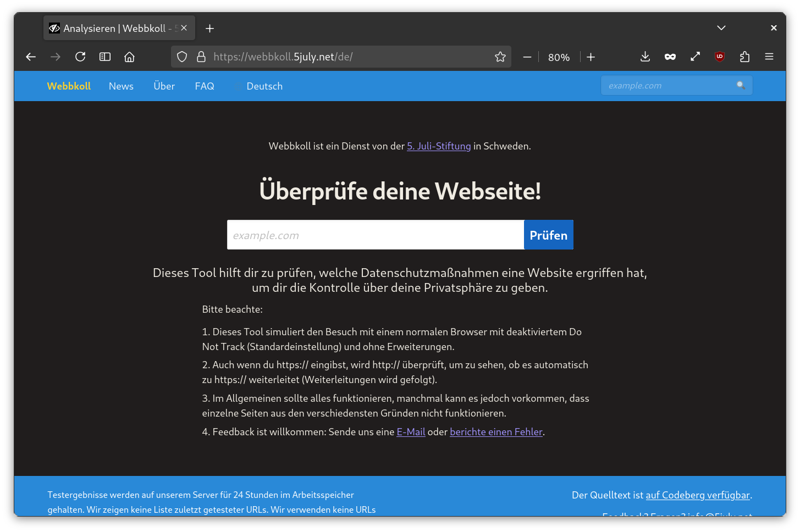Go to Webbkoll home link
The image size is (800, 532).
[x=69, y=86]
